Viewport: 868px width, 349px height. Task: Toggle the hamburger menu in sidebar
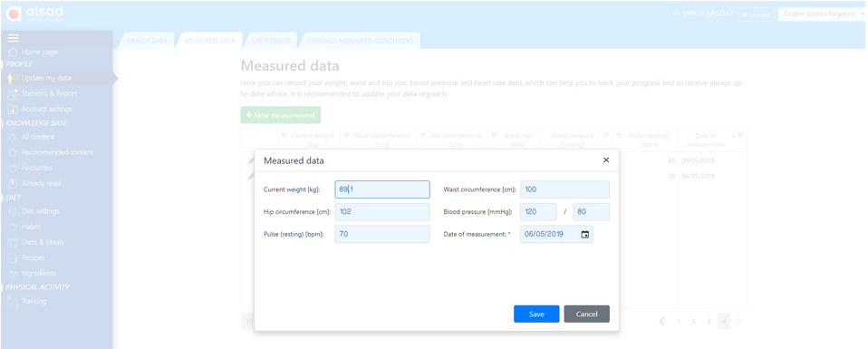pos(13,38)
